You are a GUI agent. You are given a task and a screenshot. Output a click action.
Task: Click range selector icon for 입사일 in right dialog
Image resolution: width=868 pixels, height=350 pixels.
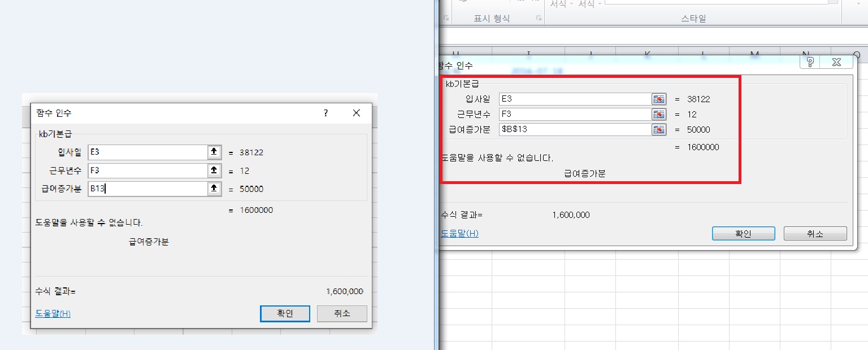pos(659,99)
